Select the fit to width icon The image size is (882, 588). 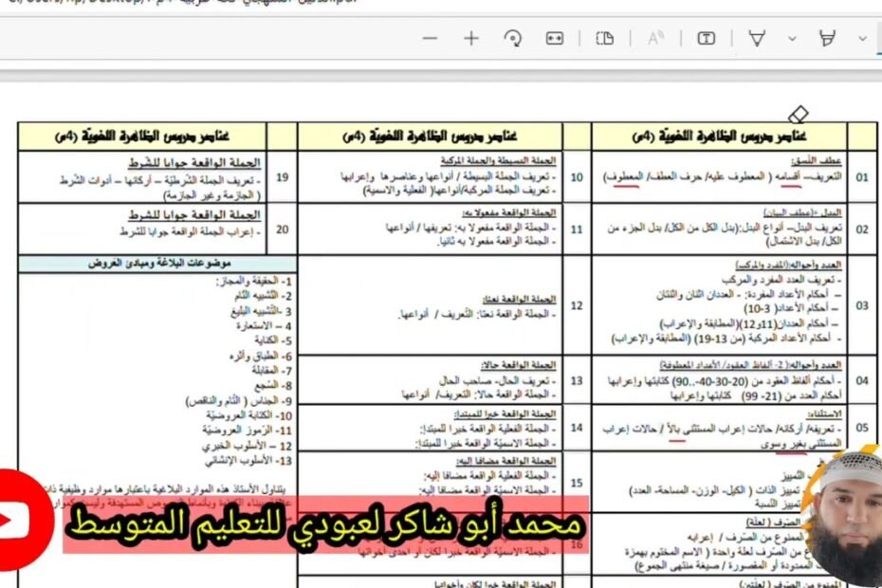555,39
